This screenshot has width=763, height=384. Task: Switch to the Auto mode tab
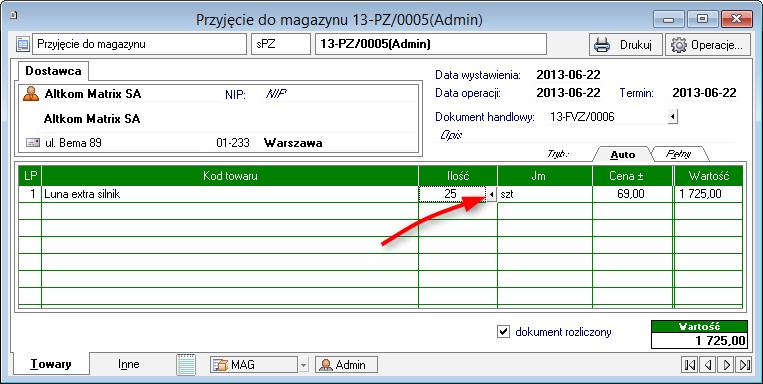point(622,154)
